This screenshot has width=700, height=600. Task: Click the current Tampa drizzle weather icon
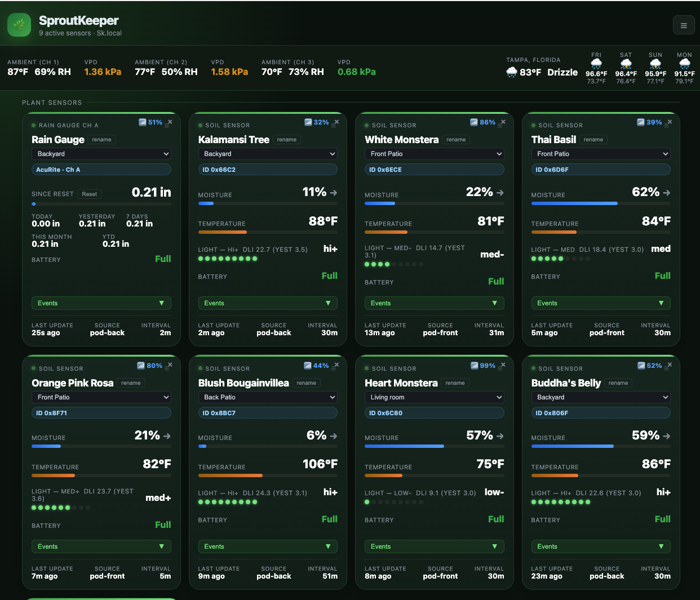coord(512,72)
